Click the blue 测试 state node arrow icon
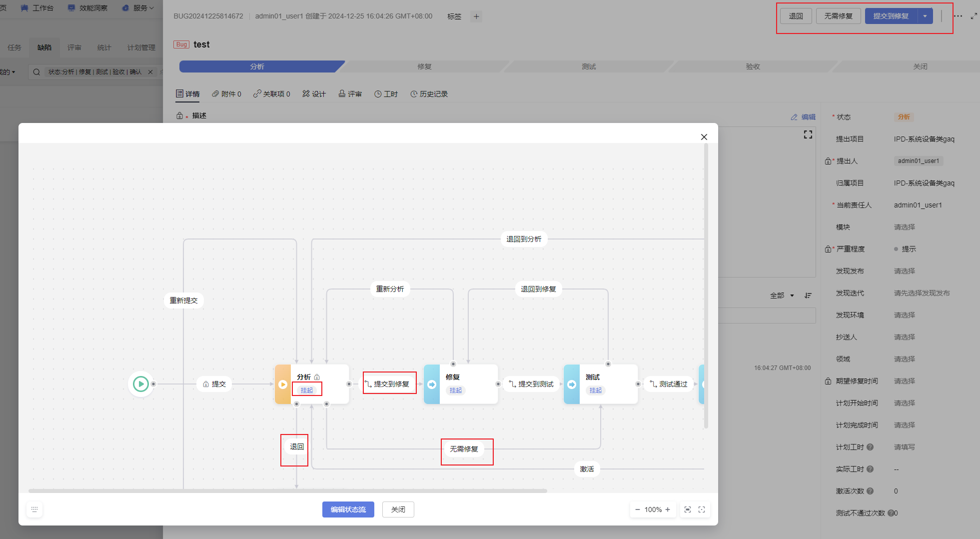The height and width of the screenshot is (539, 980). coord(572,384)
